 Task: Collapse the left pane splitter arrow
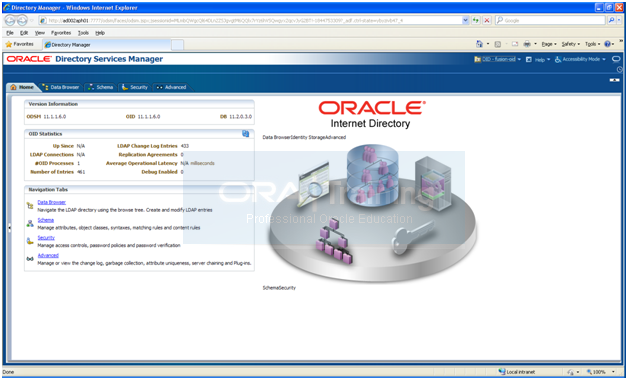point(9,227)
